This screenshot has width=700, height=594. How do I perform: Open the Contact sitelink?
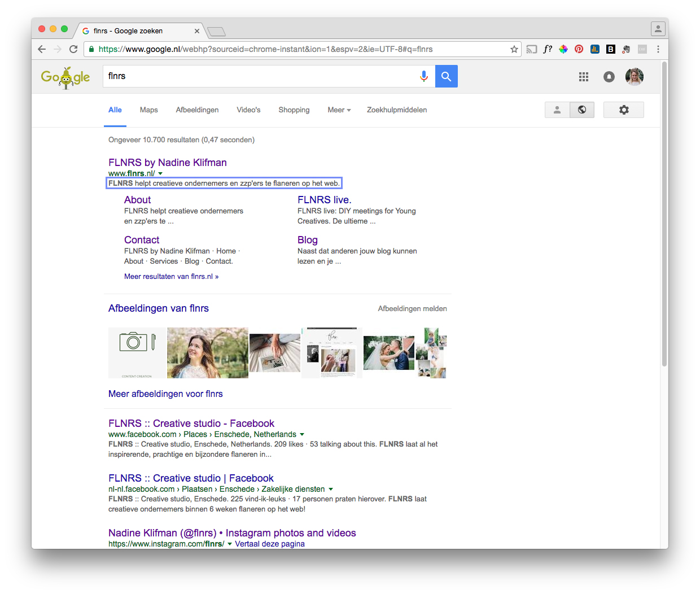142,240
